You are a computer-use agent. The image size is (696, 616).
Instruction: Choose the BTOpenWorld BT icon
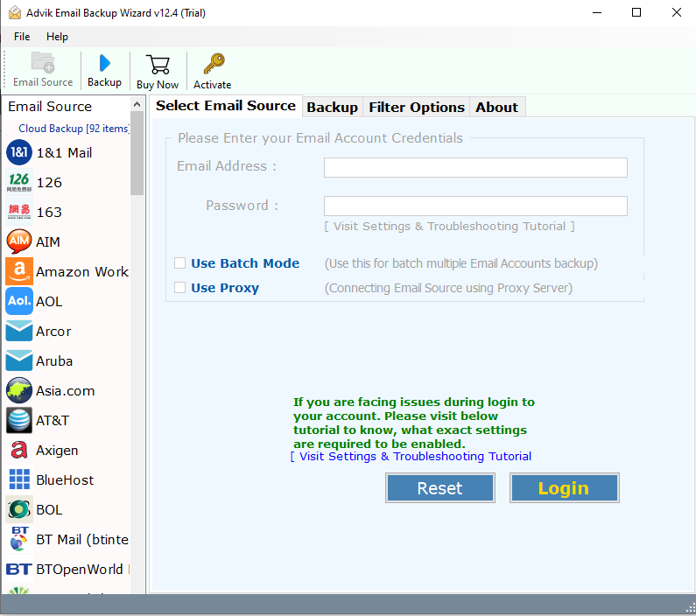19,569
